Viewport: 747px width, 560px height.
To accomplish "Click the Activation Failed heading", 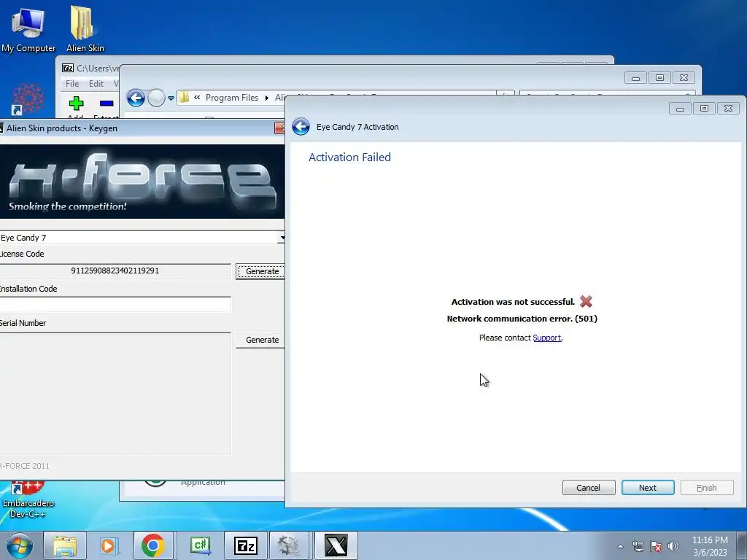I will [x=349, y=157].
